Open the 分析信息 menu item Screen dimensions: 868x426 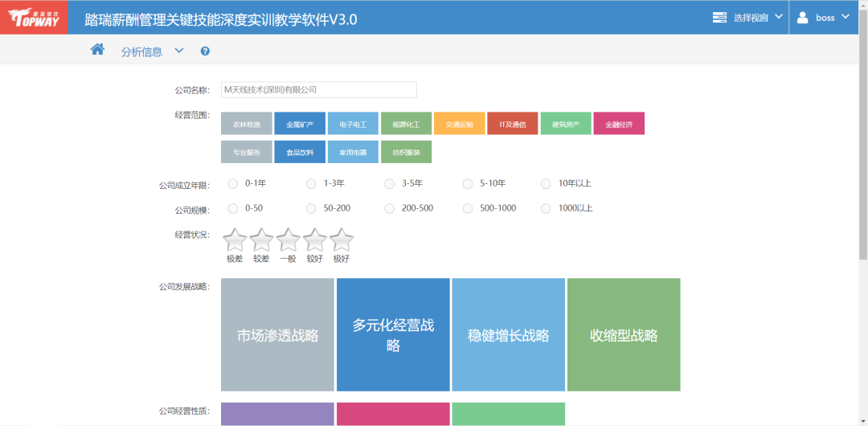[141, 51]
